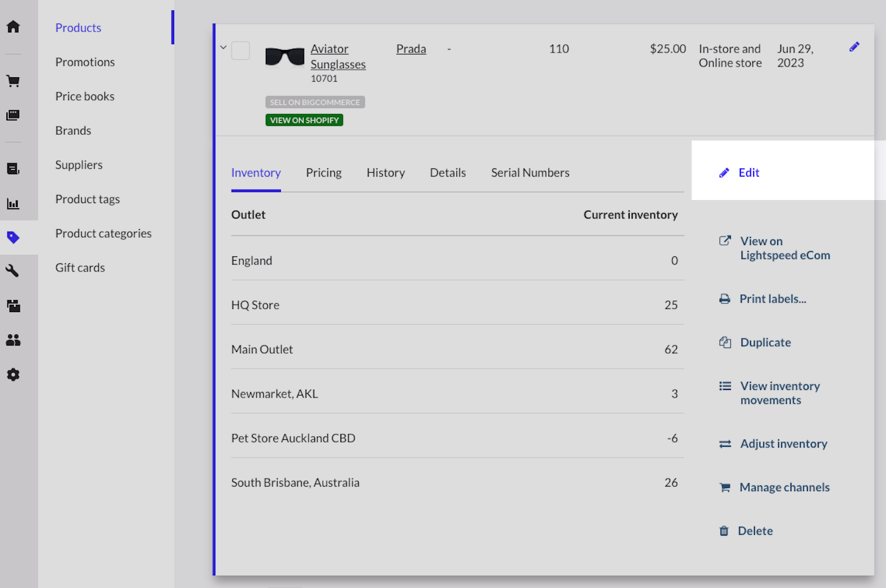Switch to the Pricing tab

pyautogui.click(x=323, y=173)
